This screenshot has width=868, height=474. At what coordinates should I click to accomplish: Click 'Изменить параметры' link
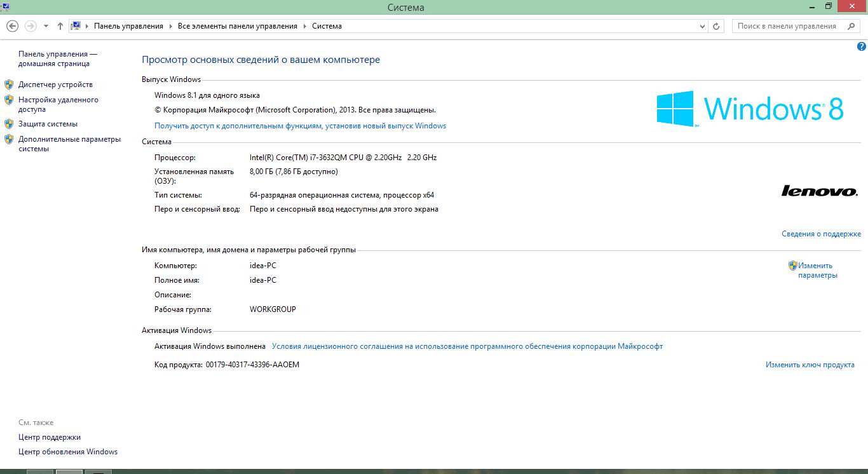click(x=818, y=271)
